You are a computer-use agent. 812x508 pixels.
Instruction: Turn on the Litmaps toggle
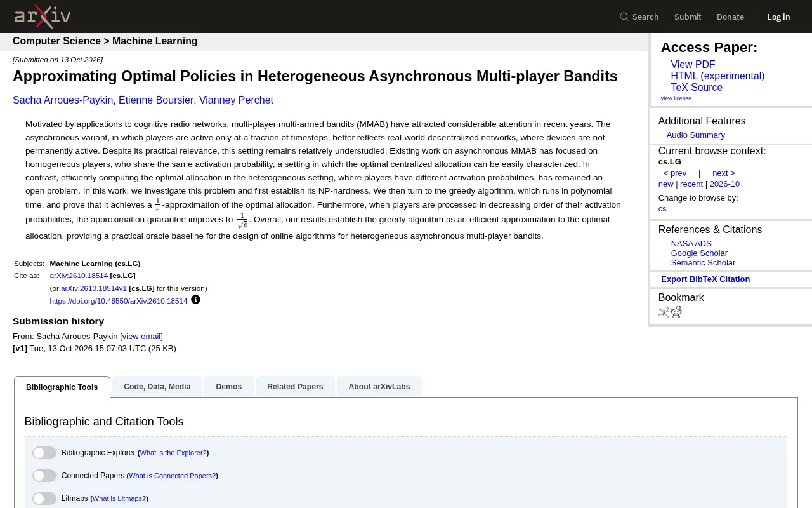[x=44, y=498]
